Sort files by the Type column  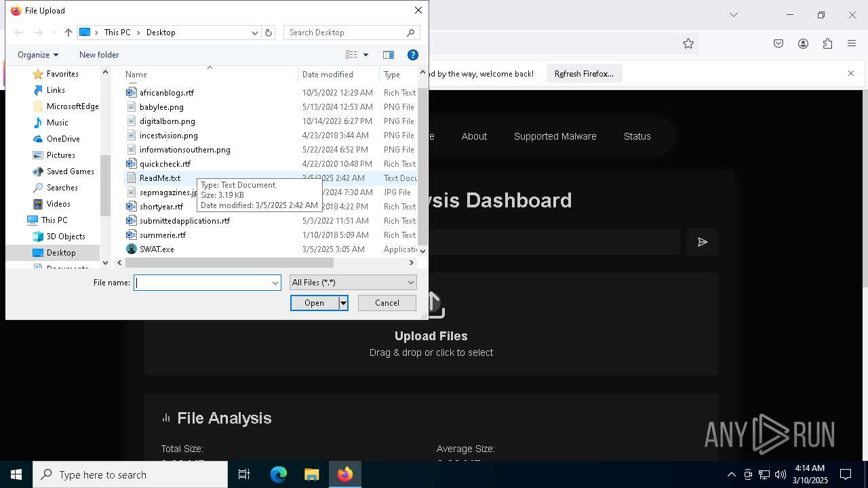click(392, 75)
